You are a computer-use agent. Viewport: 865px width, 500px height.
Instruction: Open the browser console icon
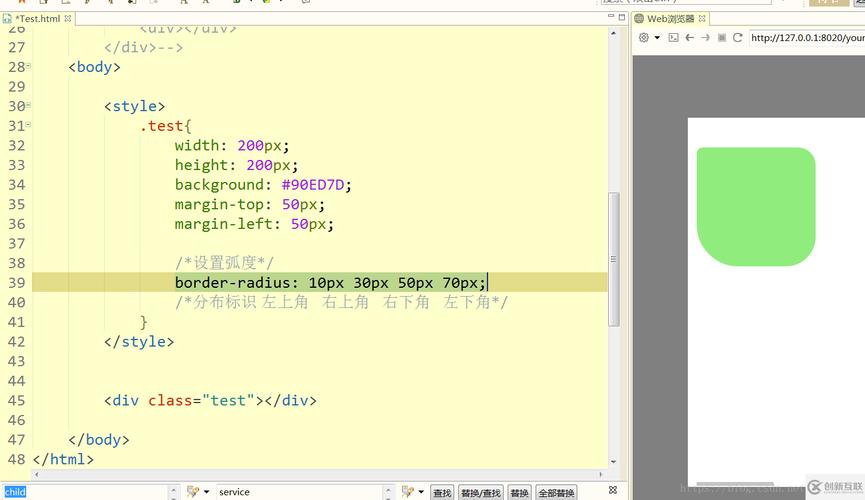tap(673, 38)
